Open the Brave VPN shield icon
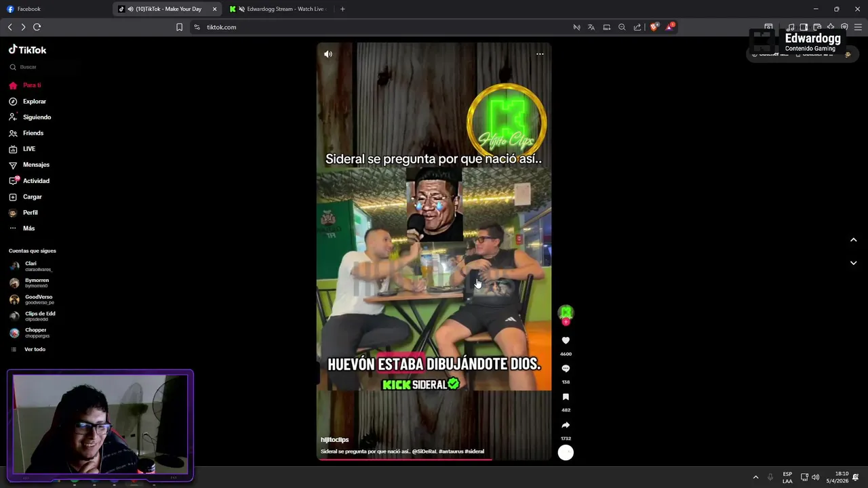The image size is (868, 488). (844, 27)
